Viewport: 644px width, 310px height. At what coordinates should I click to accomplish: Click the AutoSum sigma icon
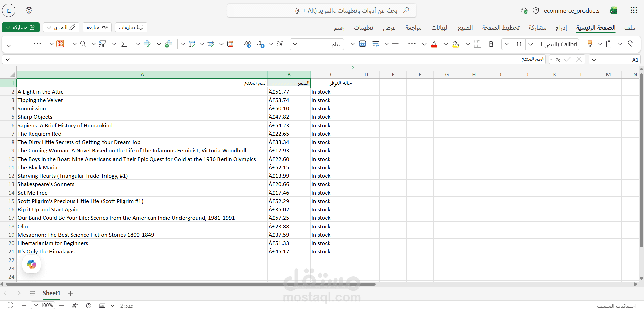124,44
